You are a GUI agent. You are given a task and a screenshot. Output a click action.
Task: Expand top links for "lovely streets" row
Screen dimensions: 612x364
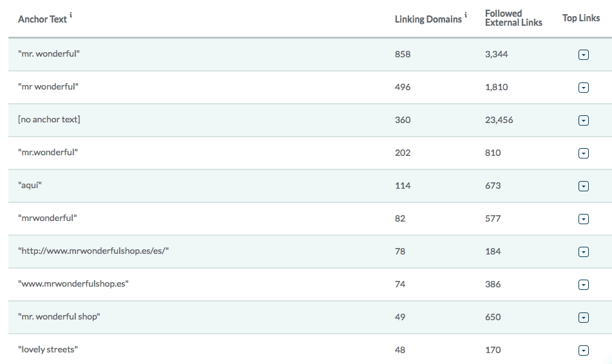(584, 350)
